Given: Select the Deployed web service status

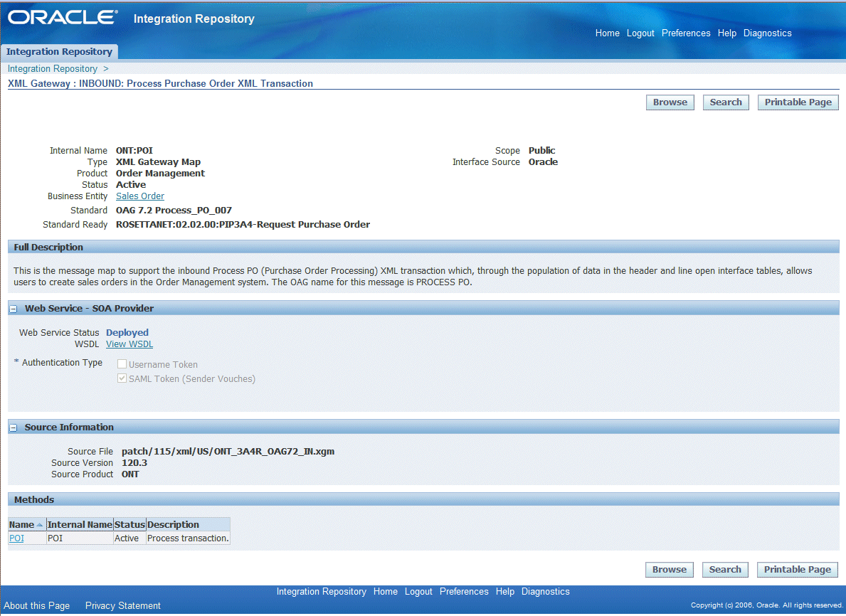Looking at the screenshot, I should coord(127,333).
